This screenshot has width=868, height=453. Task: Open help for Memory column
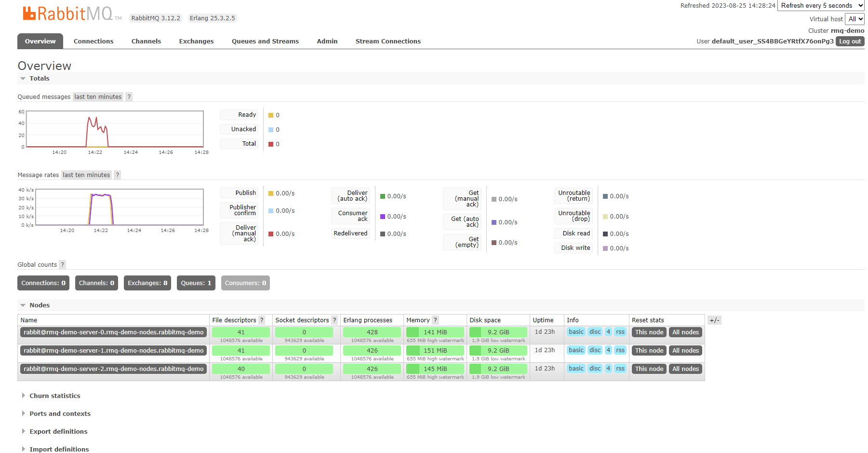(435, 320)
